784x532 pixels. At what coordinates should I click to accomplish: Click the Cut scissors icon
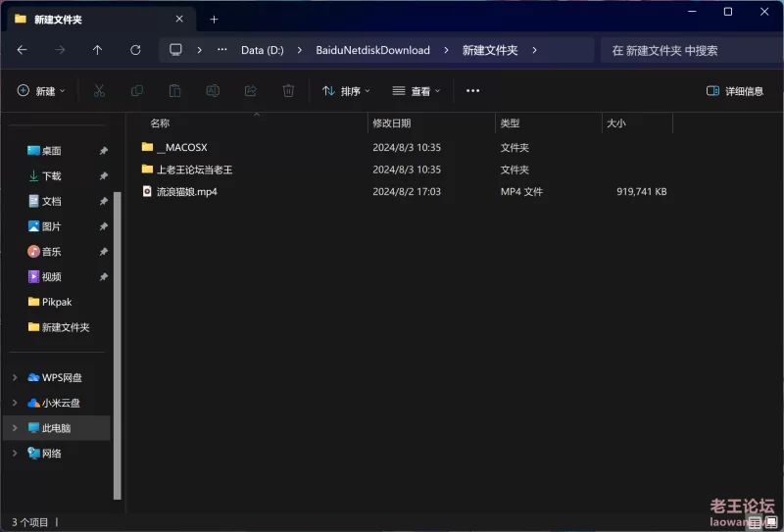click(x=99, y=91)
